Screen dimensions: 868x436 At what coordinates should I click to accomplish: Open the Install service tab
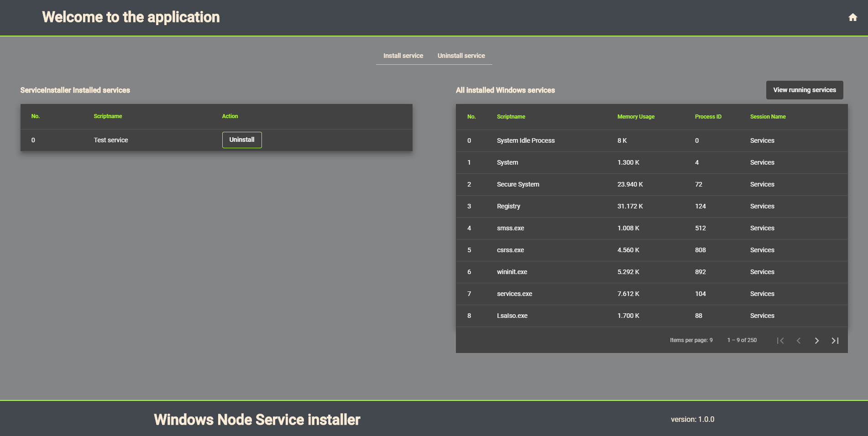coord(403,56)
